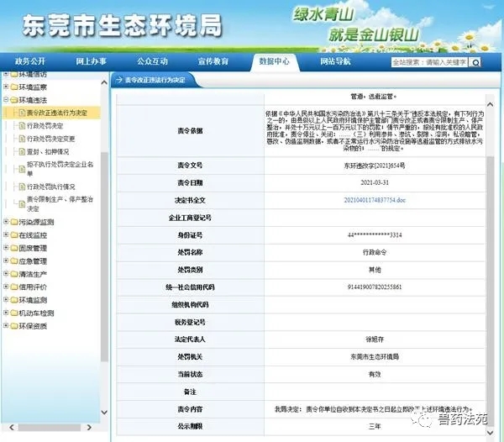Screen dimensions: 504x442
Task: Click the 清洁生产 folder icon
Action: tap(13, 274)
